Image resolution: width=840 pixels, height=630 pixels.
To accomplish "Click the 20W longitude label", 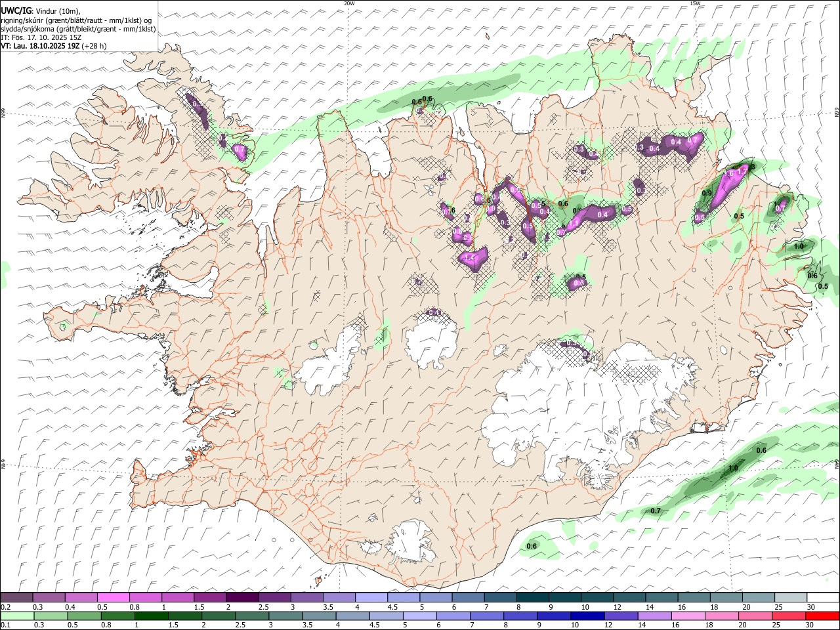I will tap(349, 3).
